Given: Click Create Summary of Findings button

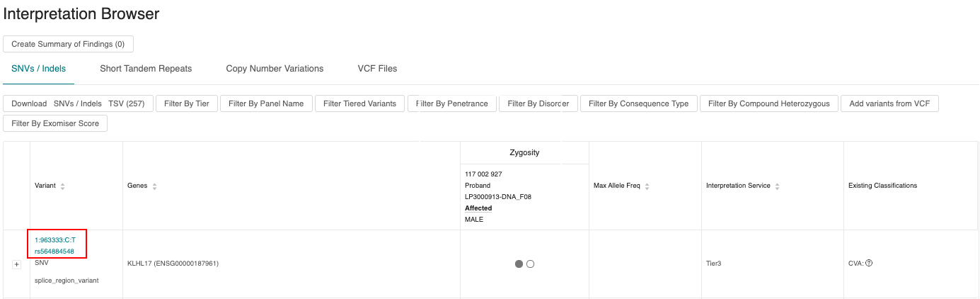Looking at the screenshot, I should coord(68,44).
